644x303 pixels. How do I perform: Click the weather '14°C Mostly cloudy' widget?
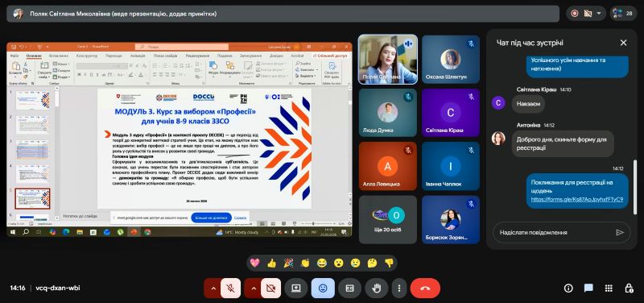pos(237,232)
